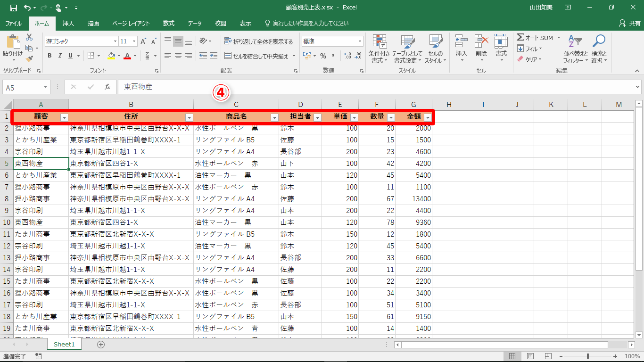Expand the Name Box dropdown arrow
Screen dimensions: 644x362
[46, 87]
